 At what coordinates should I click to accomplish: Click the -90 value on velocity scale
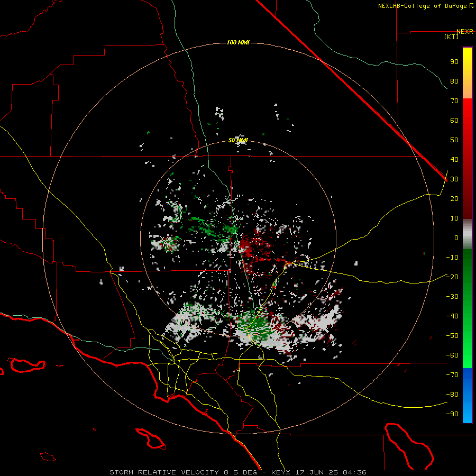(x=452, y=414)
